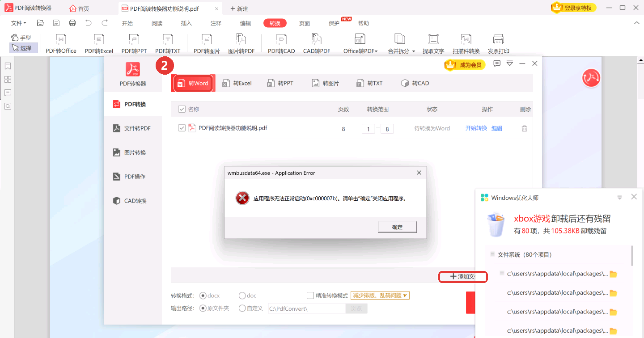Viewport: 644px width, 338px height.
Task: Switch to the 注释 ribbon tab
Action: (x=216, y=23)
